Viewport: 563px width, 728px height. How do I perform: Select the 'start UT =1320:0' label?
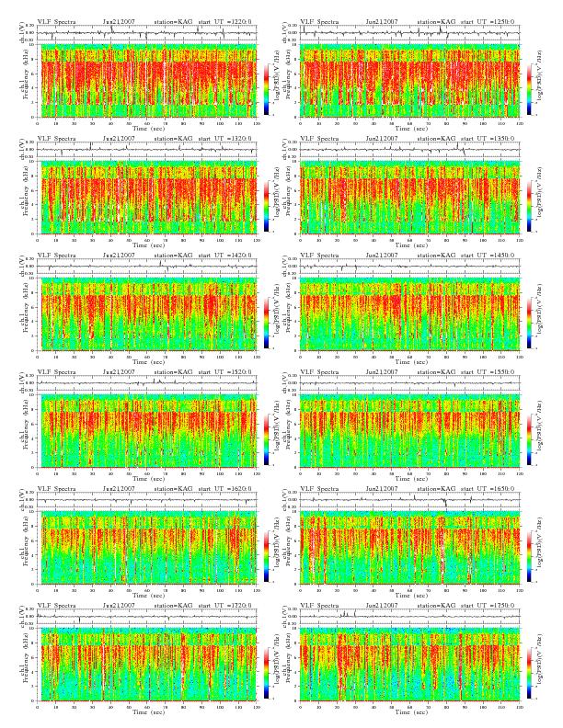click(224, 139)
